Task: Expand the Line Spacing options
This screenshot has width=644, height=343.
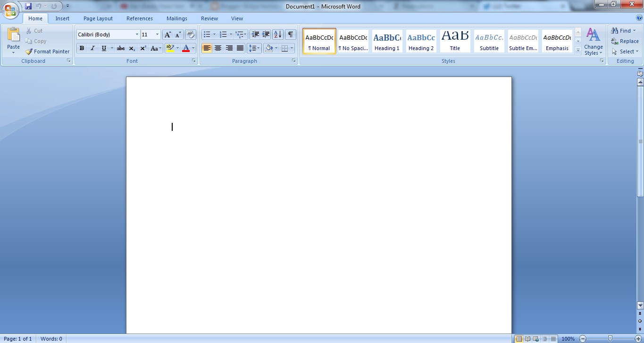Action: click(x=258, y=48)
